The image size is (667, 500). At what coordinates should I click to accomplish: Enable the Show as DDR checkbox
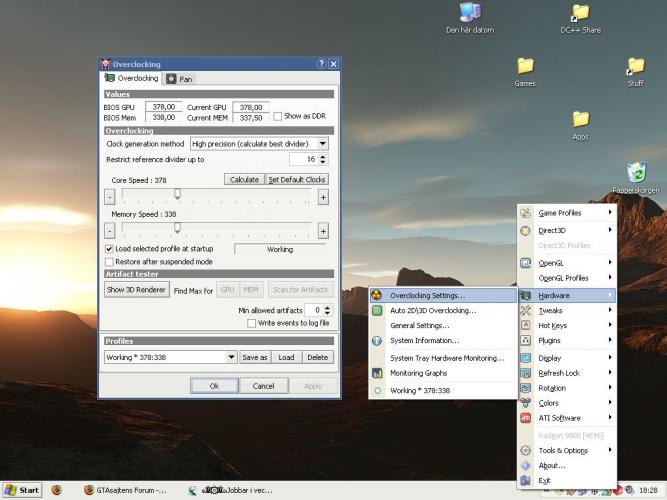(277, 117)
